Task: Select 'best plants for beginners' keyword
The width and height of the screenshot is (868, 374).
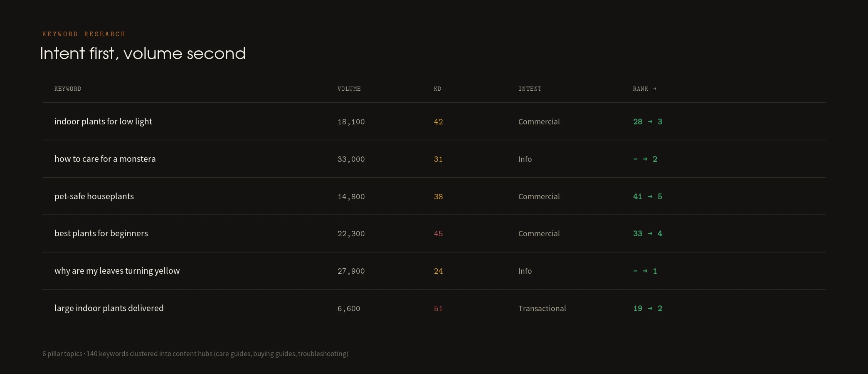Action: (x=101, y=233)
